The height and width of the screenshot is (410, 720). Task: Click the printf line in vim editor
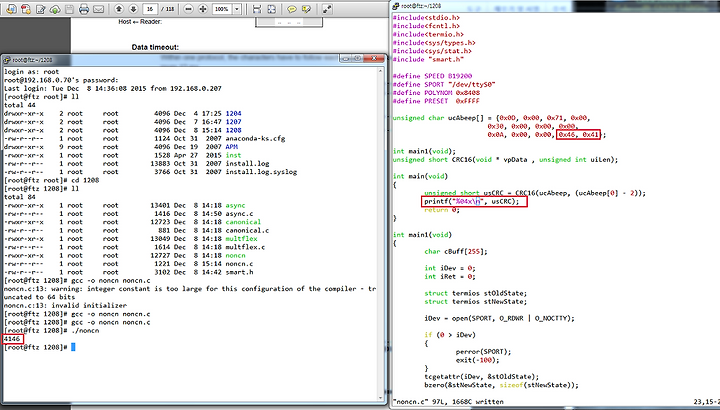point(472,202)
